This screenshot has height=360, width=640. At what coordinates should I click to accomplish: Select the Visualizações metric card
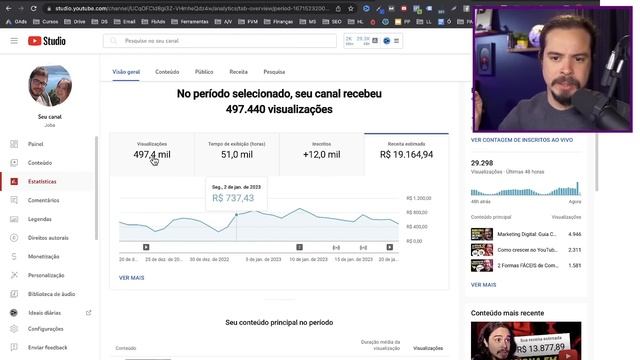point(152,154)
